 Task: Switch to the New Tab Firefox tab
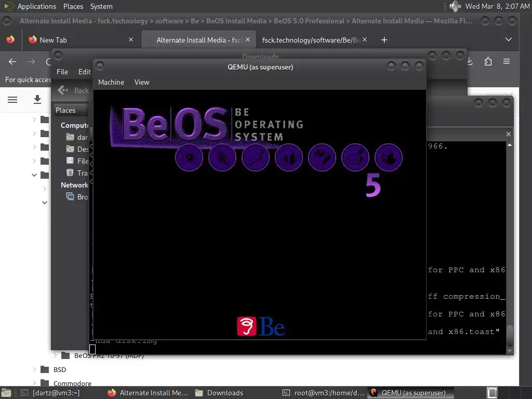pos(82,39)
